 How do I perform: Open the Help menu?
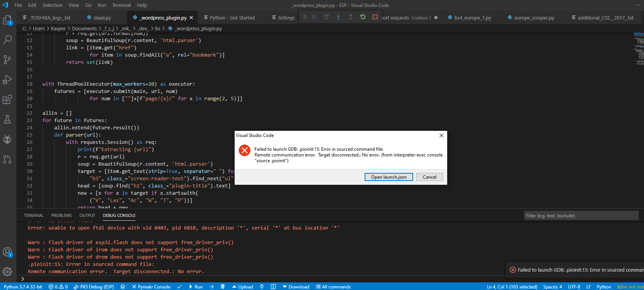[142, 5]
